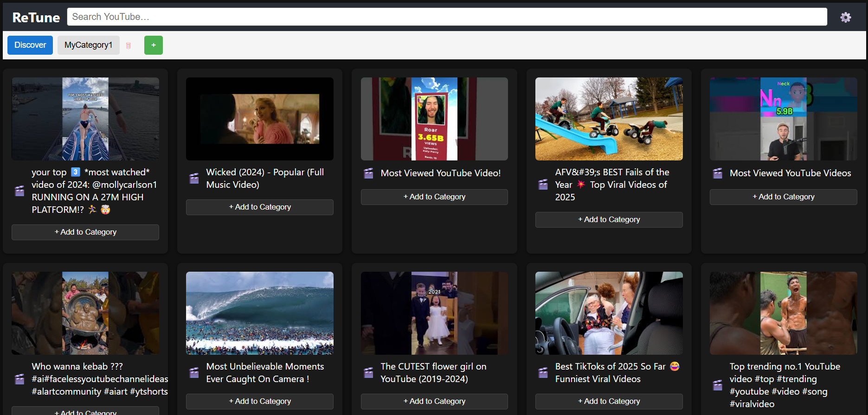Switch to the Discover tab
Screen dimensions: 868x415
(30, 45)
